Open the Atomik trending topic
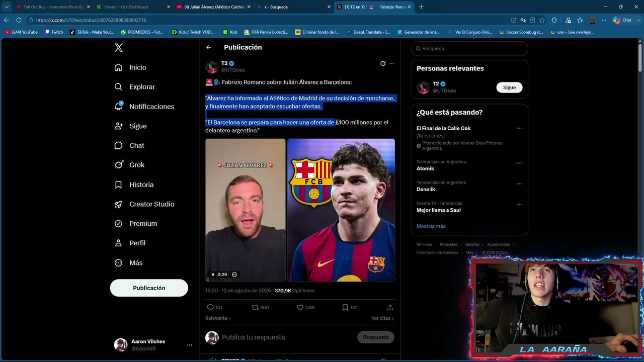This screenshot has width=644, height=362. [x=425, y=168]
